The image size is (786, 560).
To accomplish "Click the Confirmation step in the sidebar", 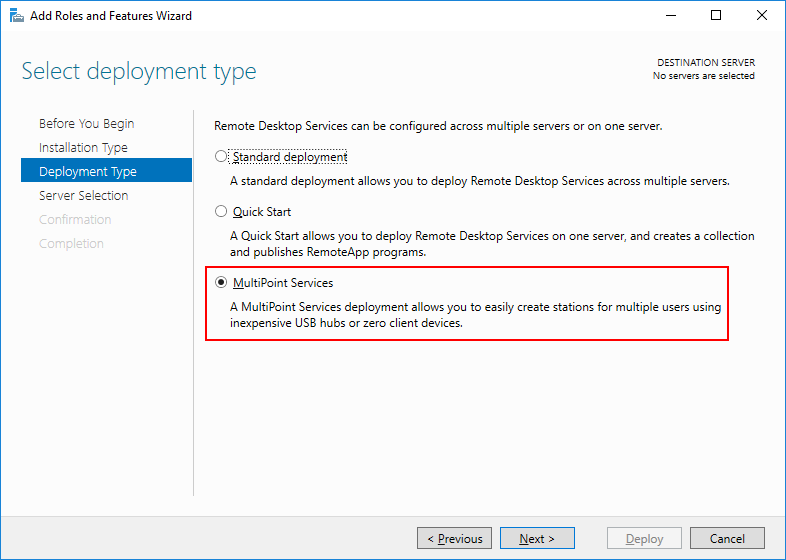I will click(x=75, y=220).
